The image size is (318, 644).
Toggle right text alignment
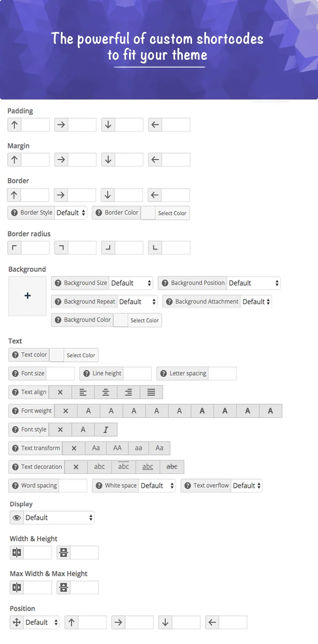(x=128, y=392)
